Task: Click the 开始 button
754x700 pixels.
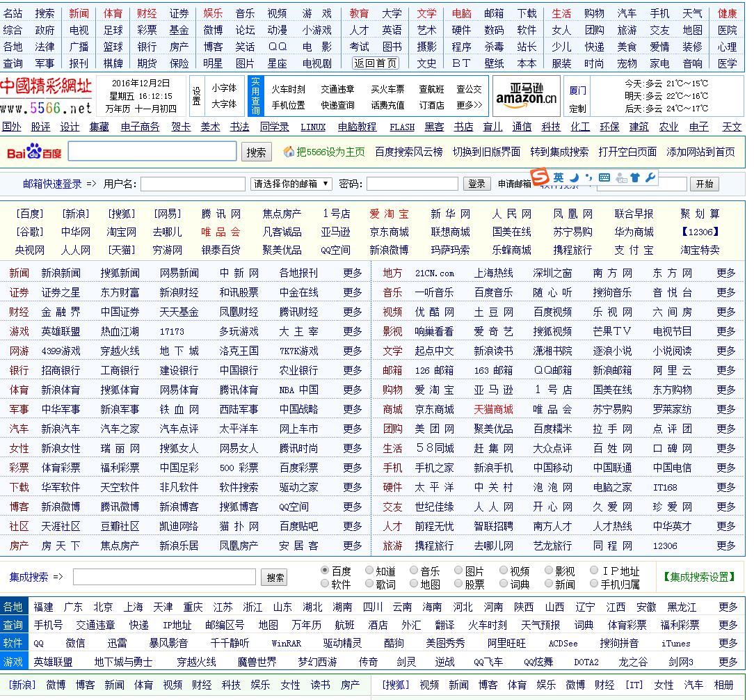Action: pyautogui.click(x=705, y=184)
